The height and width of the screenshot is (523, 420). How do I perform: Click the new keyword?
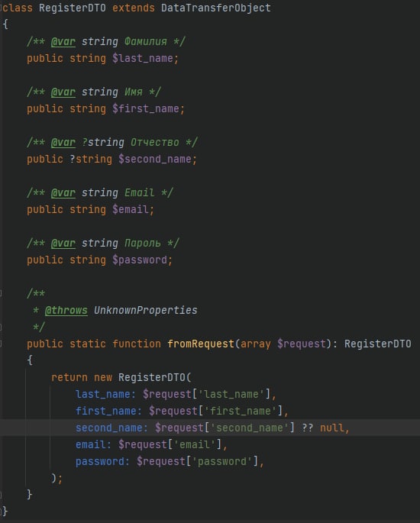pyautogui.click(x=103, y=378)
